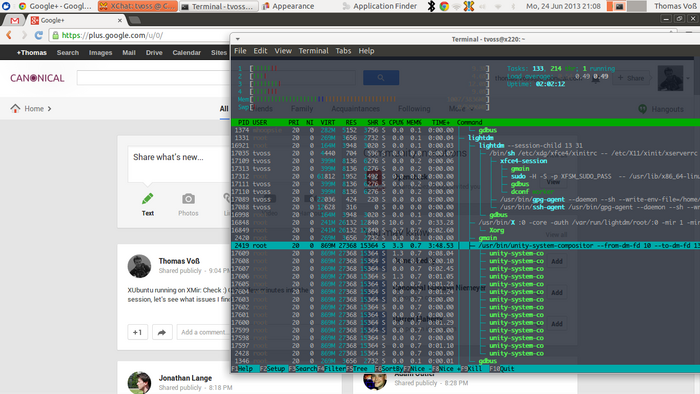This screenshot has height=394, width=700.
Task: Click the Home house icon
Action: (15, 108)
